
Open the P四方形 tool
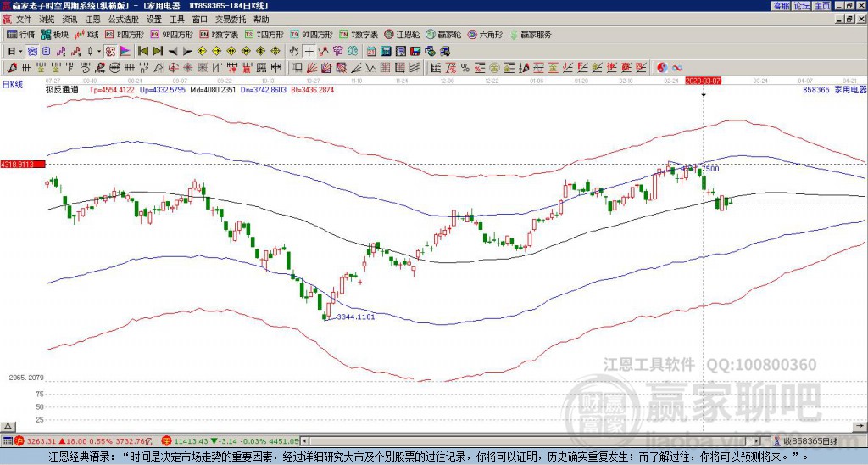[125, 34]
